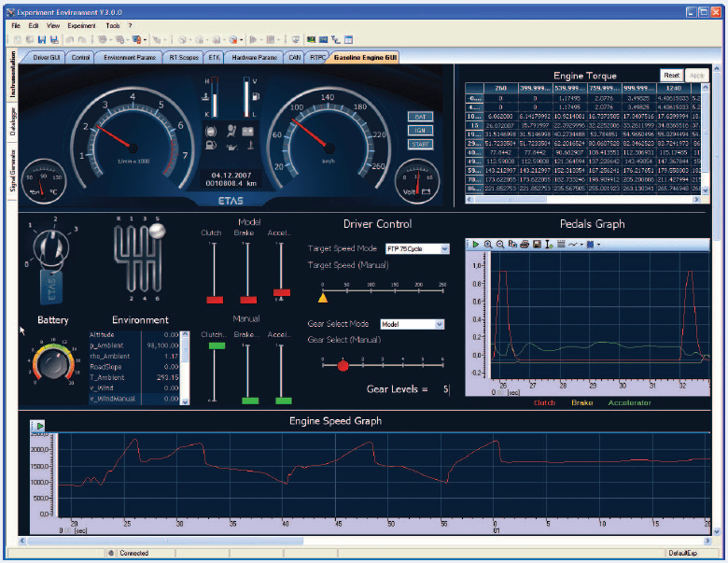Start the Engine Speed Graph with play icon
The width and height of the screenshot is (728, 563).
[40, 426]
